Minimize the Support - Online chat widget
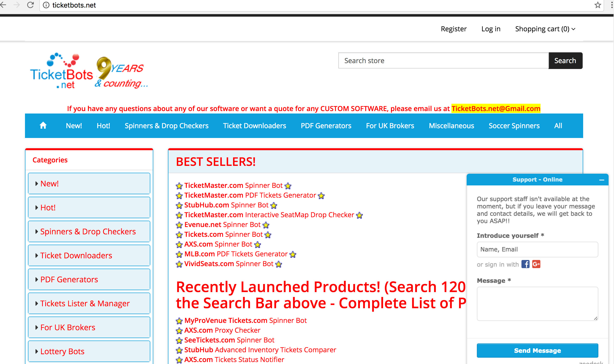Screen dimensions: 614x364 tap(602, 180)
